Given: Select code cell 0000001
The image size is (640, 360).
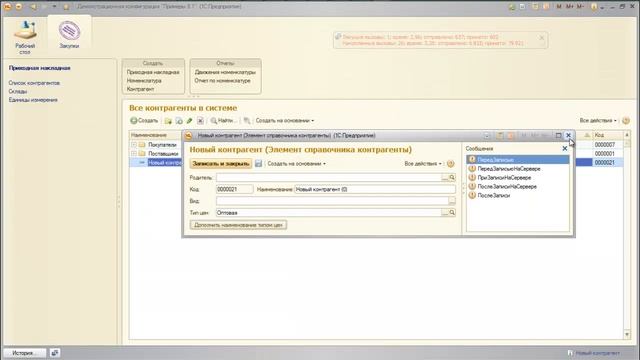Looking at the screenshot, I should coord(608,153).
